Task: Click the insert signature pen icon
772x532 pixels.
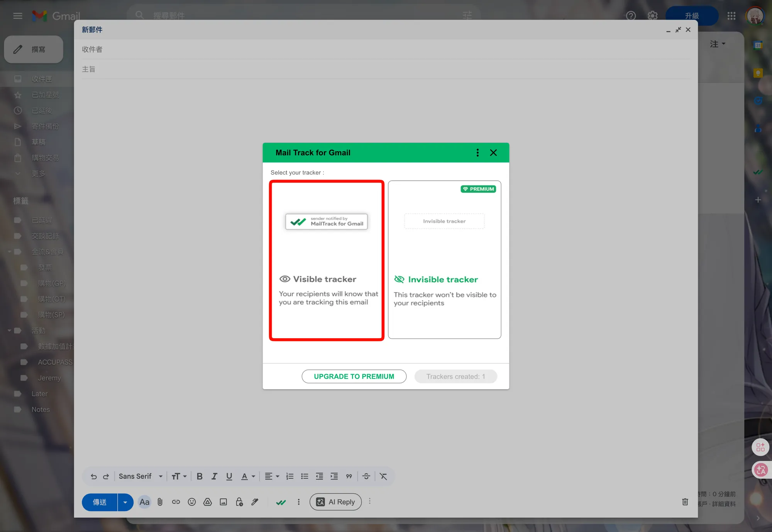Action: [255, 502]
